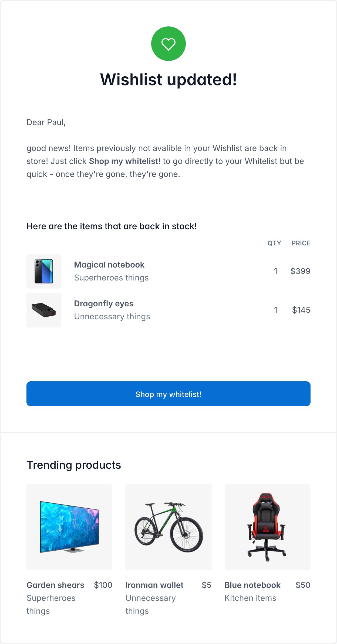
Task: Click the Magical notebook product title
Action: click(x=109, y=265)
